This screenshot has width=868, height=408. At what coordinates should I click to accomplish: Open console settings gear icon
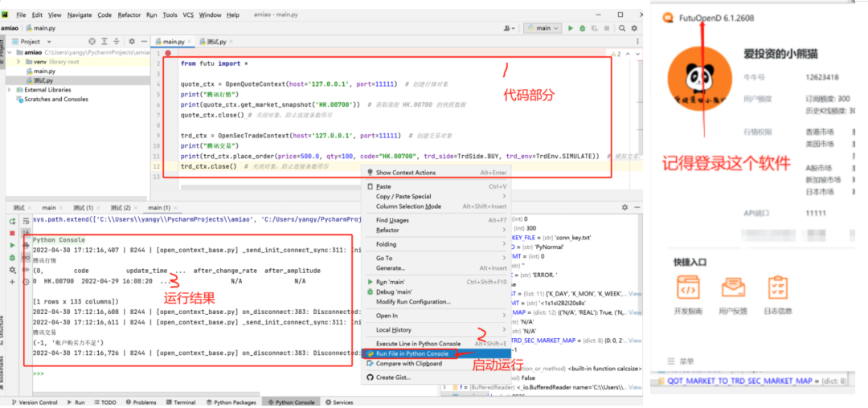pos(12,270)
